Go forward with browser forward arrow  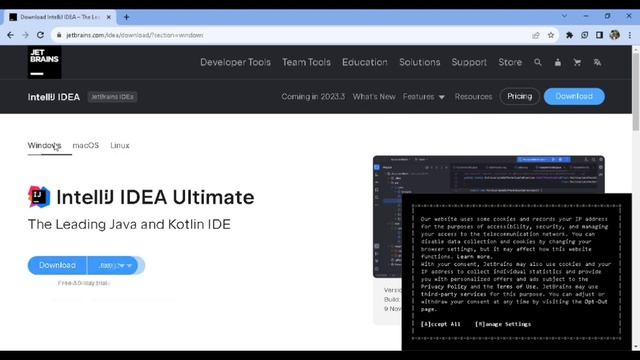point(25,35)
